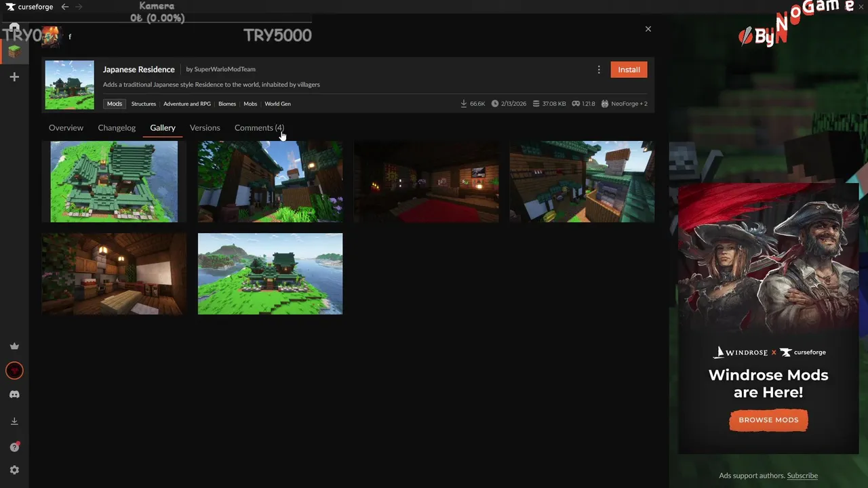Open garden side view gallery image
Screen dimensions: 868x488
pyautogui.click(x=270, y=182)
